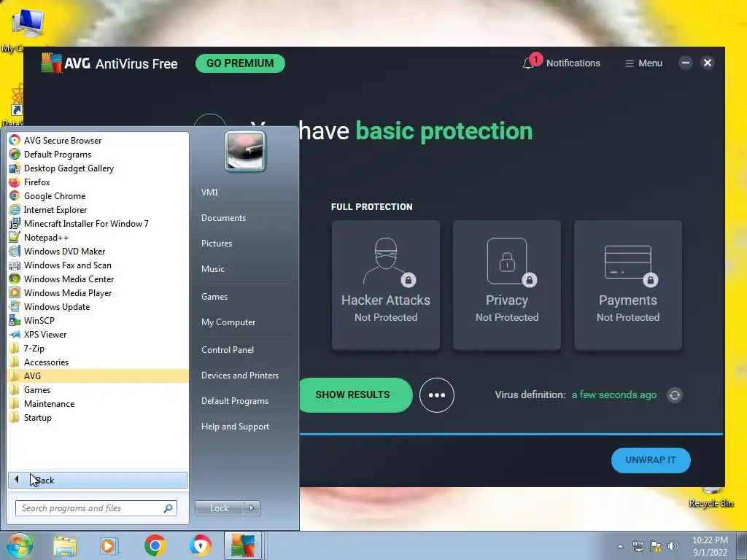Viewport: 747px width, 560px height.
Task: Click SHOW RESULTS button
Action: coord(356,394)
